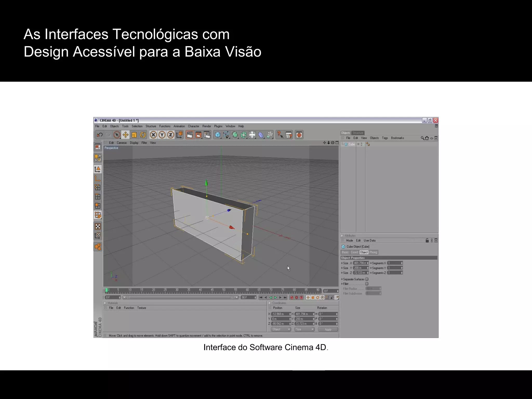Image resolution: width=532 pixels, height=399 pixels.
Task: Click the layout switcher sidebar icon
Action: pyautogui.click(x=98, y=147)
